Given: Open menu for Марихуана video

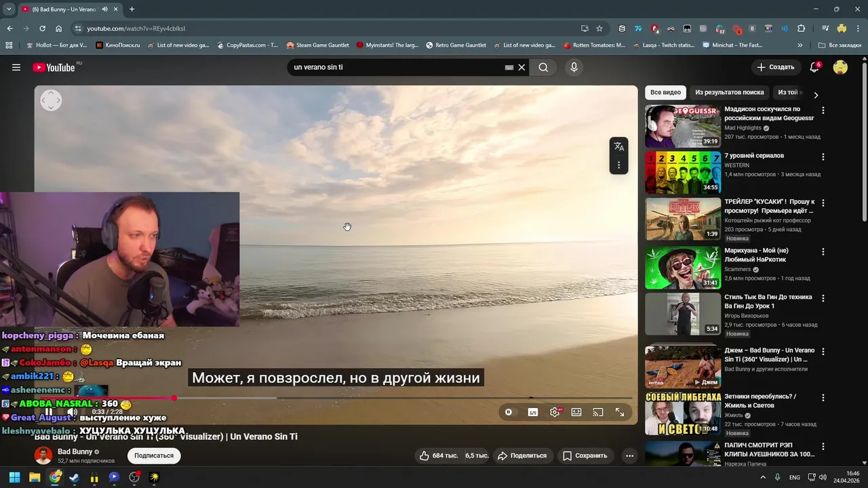Looking at the screenshot, I should tap(823, 251).
